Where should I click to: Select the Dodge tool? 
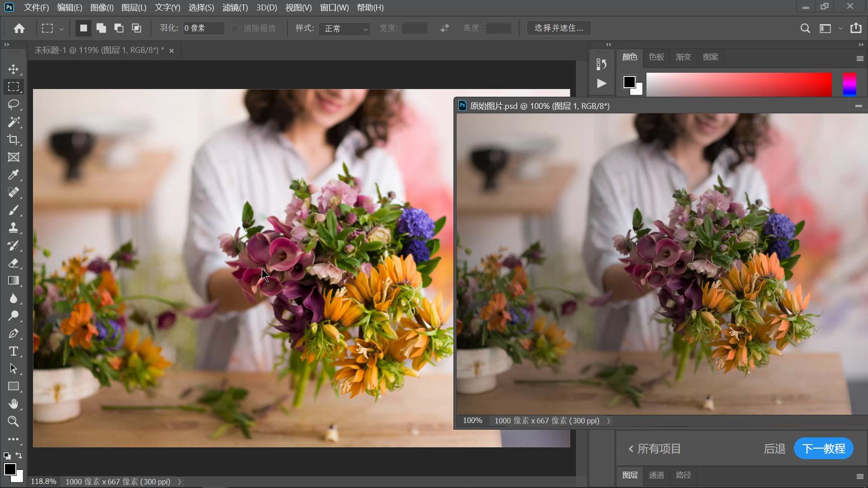(x=14, y=316)
